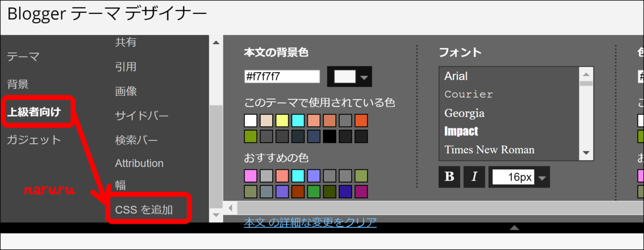This screenshot has width=644, height=250.
Task: Select サイドバー in the advanced list
Action: pos(142,116)
